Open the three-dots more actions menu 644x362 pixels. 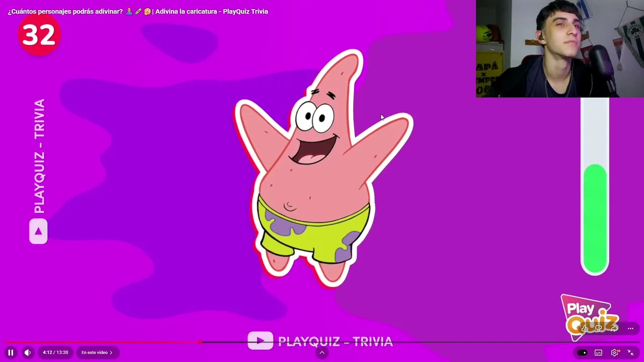630,328
